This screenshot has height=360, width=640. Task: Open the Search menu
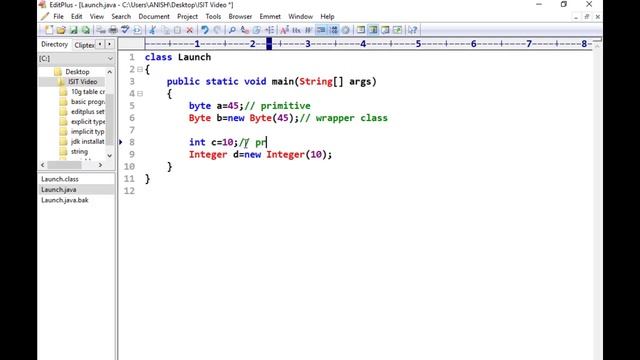pyautogui.click(x=121, y=17)
